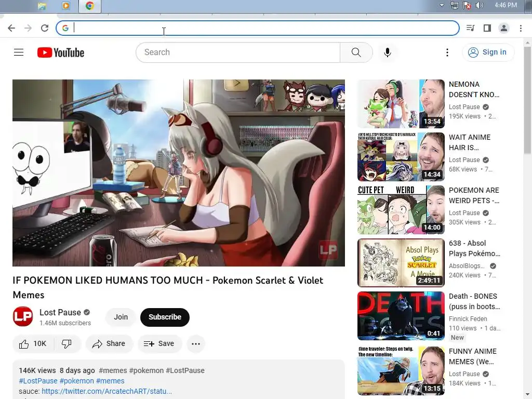The image size is (532, 399).
Task: Click the blue #memes hashtag link
Action: tap(110, 381)
